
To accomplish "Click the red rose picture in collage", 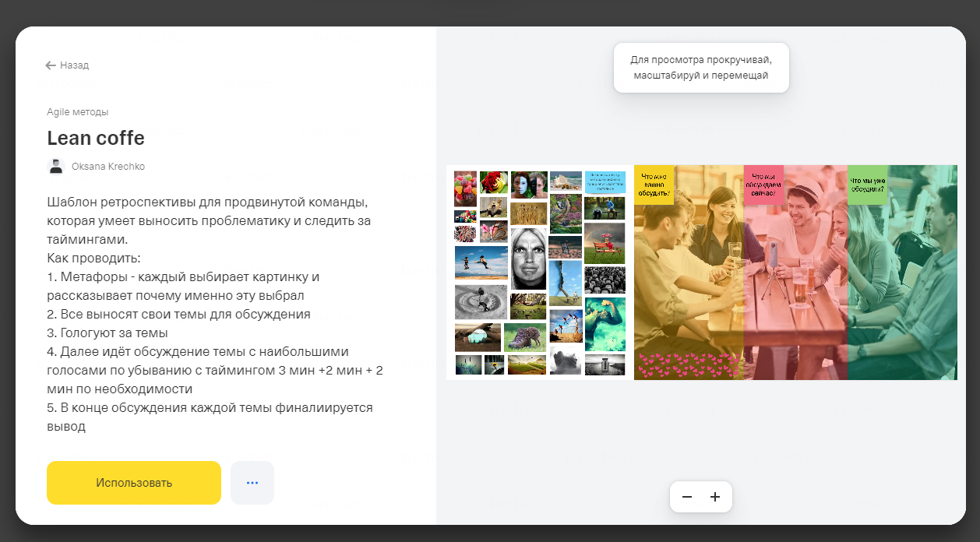I will 494,182.
